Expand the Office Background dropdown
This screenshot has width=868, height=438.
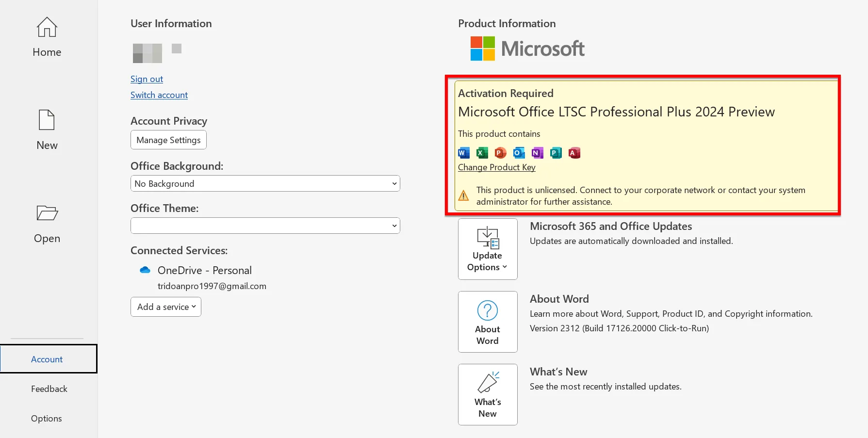click(265, 183)
